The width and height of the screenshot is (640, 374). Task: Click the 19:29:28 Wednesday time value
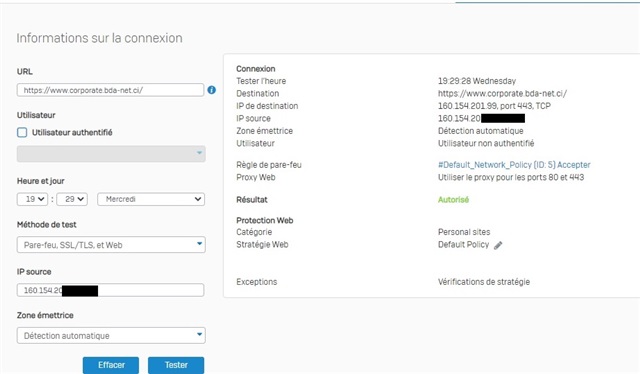[477, 81]
